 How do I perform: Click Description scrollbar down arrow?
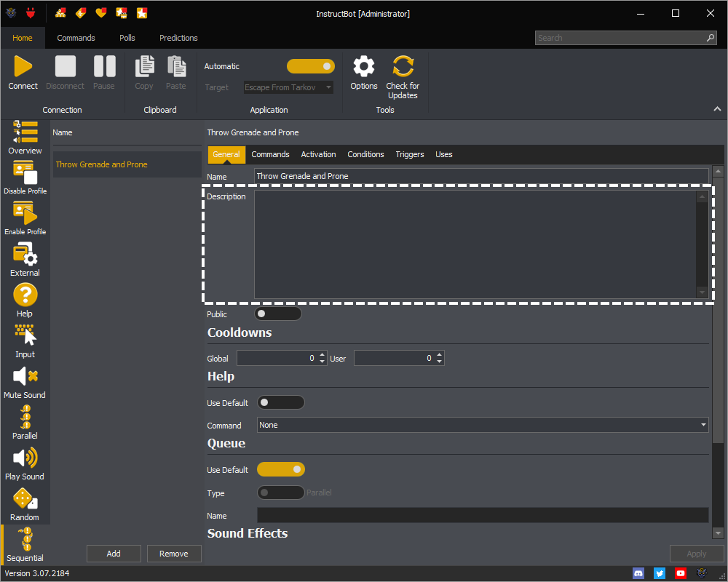click(x=702, y=292)
